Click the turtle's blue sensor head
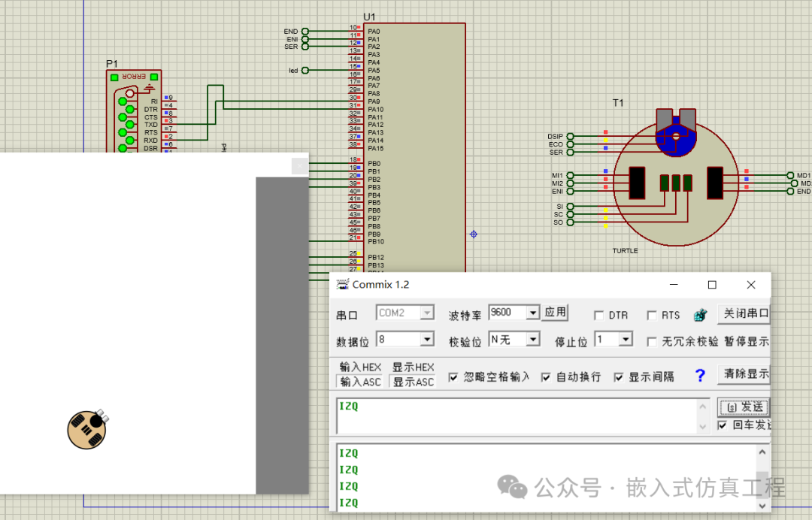 [x=676, y=138]
